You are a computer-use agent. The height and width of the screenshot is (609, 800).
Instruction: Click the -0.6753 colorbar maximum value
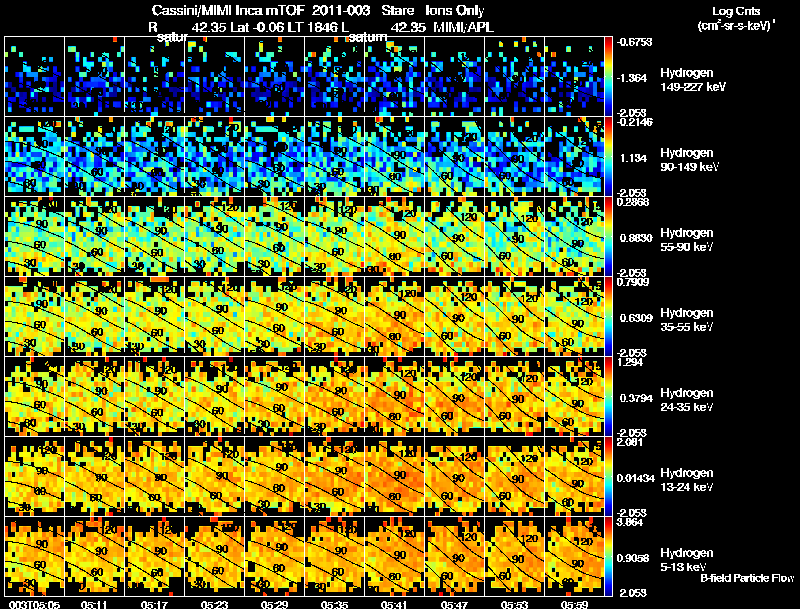[634, 42]
